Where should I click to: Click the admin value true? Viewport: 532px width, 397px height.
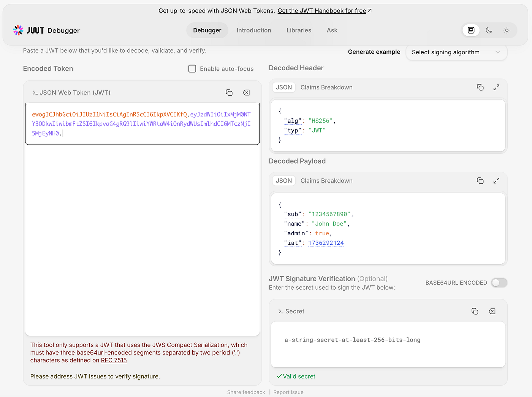coord(322,233)
